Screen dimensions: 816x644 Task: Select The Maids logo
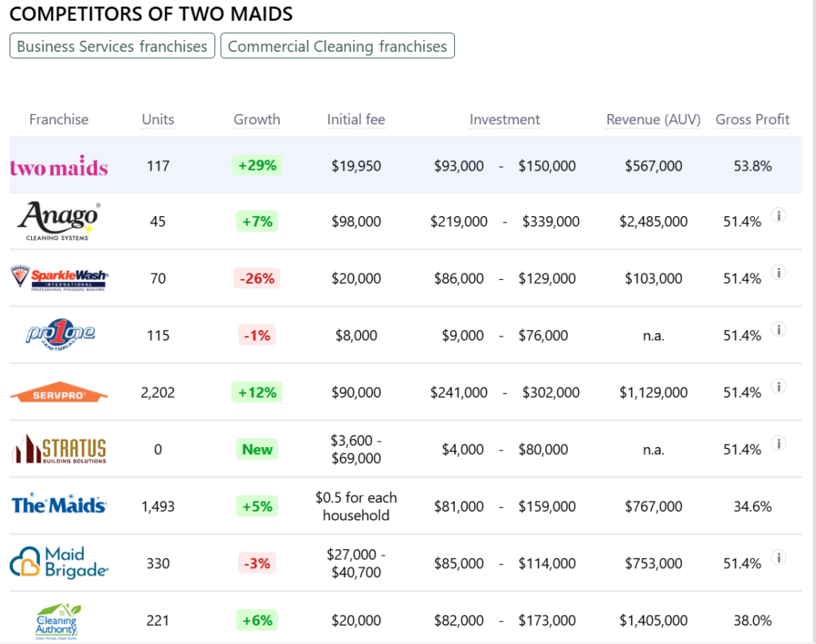click(x=59, y=504)
